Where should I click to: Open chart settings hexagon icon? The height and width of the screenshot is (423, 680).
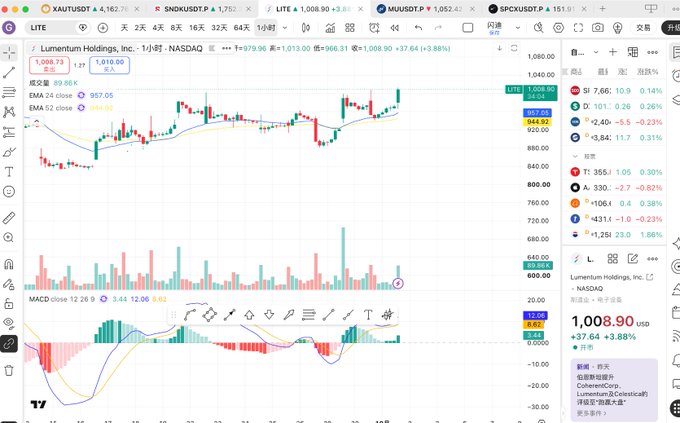tap(559, 28)
